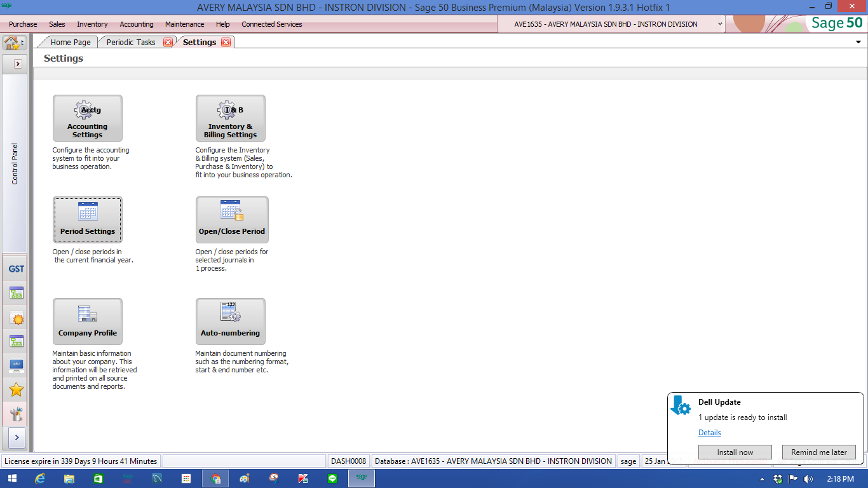
Task: Open the tools cup sidebar icon
Action: pyautogui.click(x=16, y=414)
